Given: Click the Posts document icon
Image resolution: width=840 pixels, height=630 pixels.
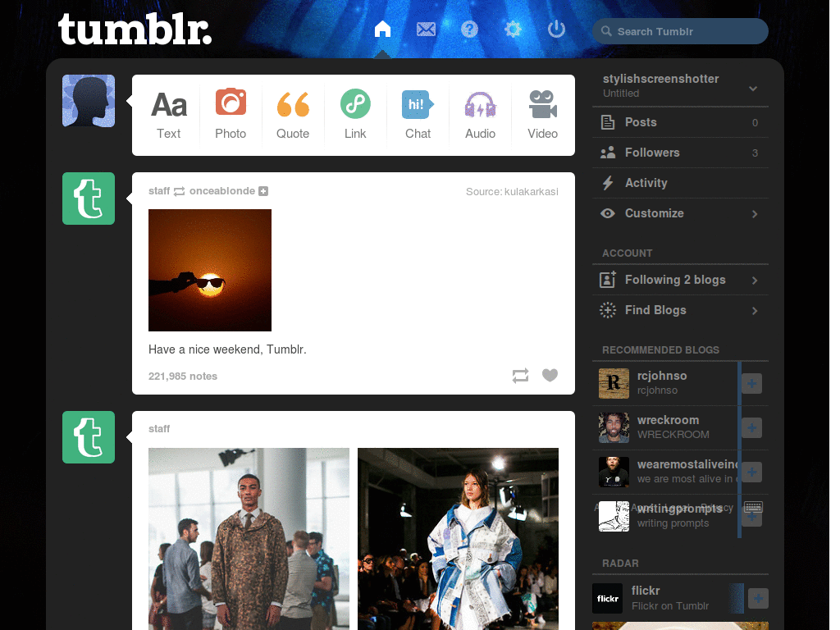Looking at the screenshot, I should point(608,122).
